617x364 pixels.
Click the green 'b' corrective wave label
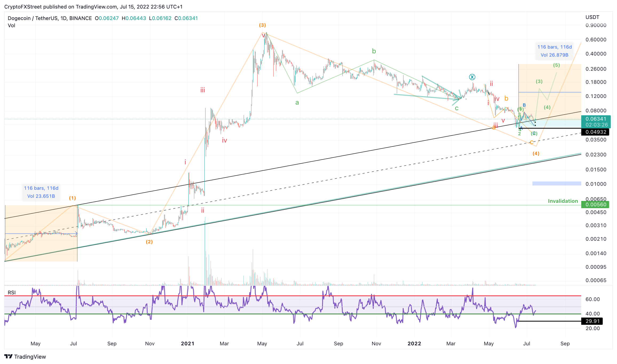point(374,51)
